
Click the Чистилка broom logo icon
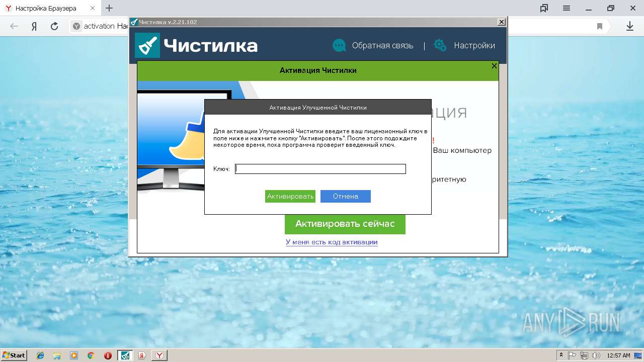(x=147, y=45)
